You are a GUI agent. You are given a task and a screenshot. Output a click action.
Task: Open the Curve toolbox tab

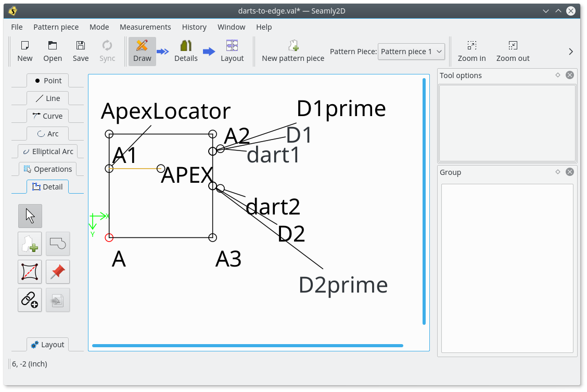[47, 116]
